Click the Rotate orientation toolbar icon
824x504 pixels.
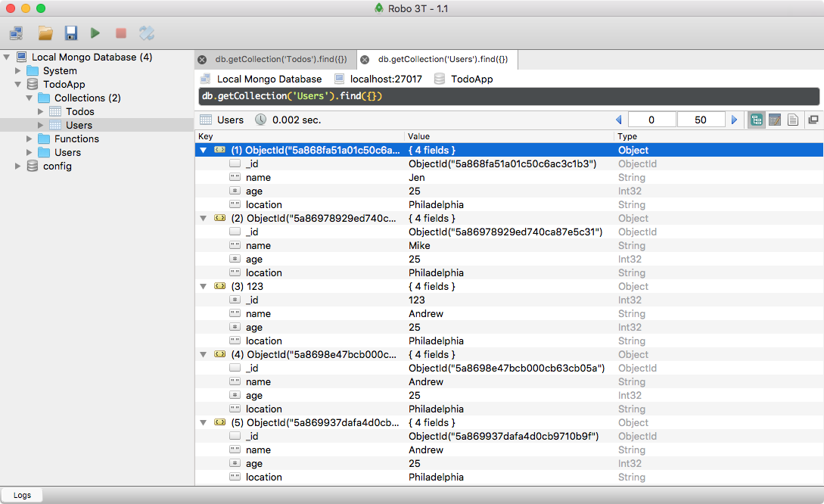coord(147,33)
